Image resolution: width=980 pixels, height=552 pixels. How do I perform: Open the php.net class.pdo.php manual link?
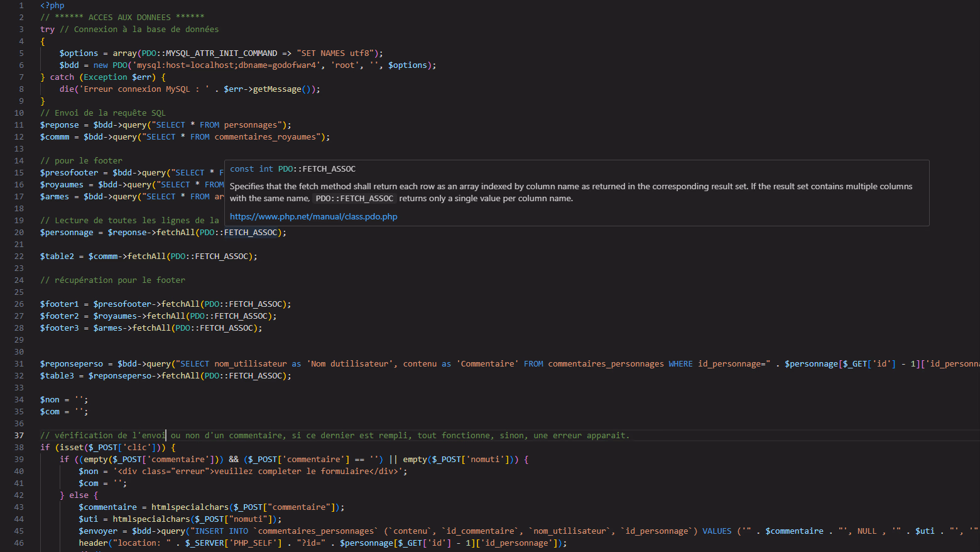point(313,216)
